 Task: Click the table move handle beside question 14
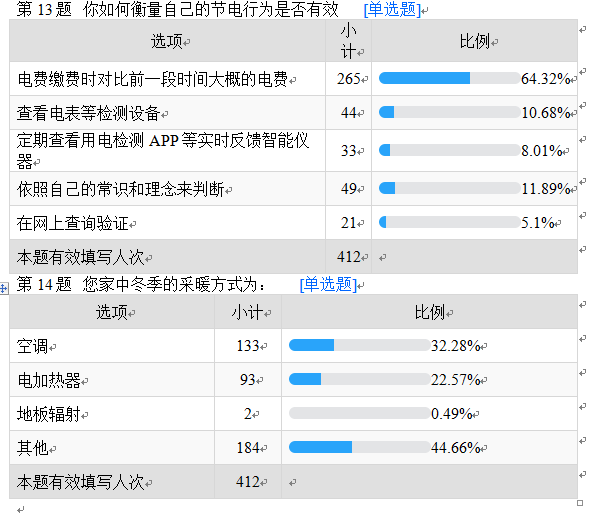click(4, 288)
